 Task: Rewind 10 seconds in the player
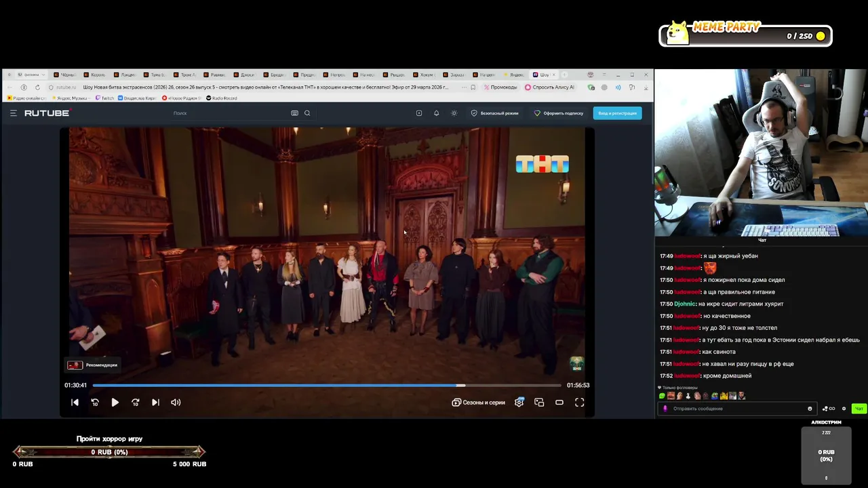[95, 403]
